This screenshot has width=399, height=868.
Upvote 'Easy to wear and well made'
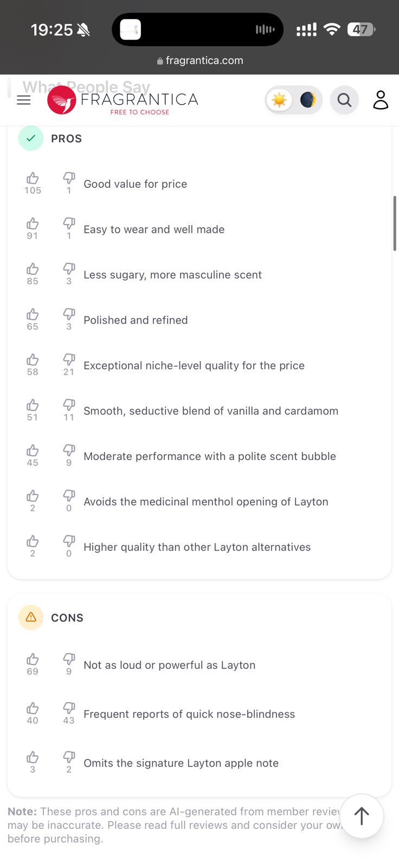(33, 224)
